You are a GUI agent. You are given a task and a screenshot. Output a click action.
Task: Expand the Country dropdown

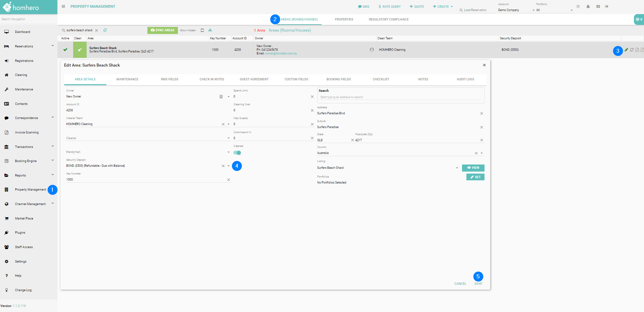click(481, 153)
